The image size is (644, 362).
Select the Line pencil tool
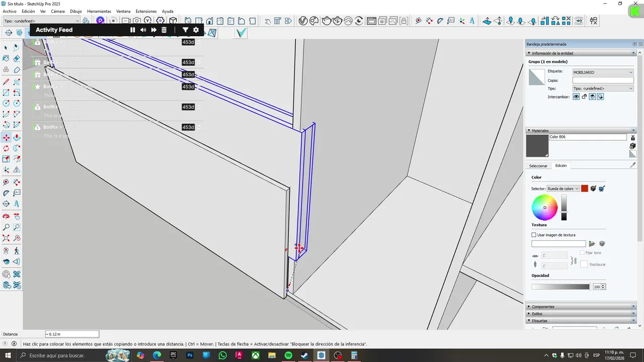pyautogui.click(x=6, y=81)
